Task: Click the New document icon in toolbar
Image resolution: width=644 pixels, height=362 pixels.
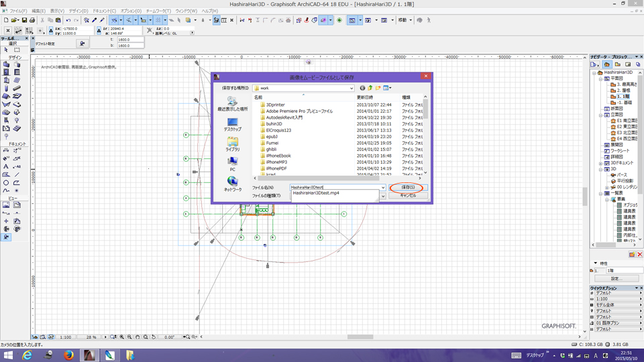Action: tap(6, 20)
